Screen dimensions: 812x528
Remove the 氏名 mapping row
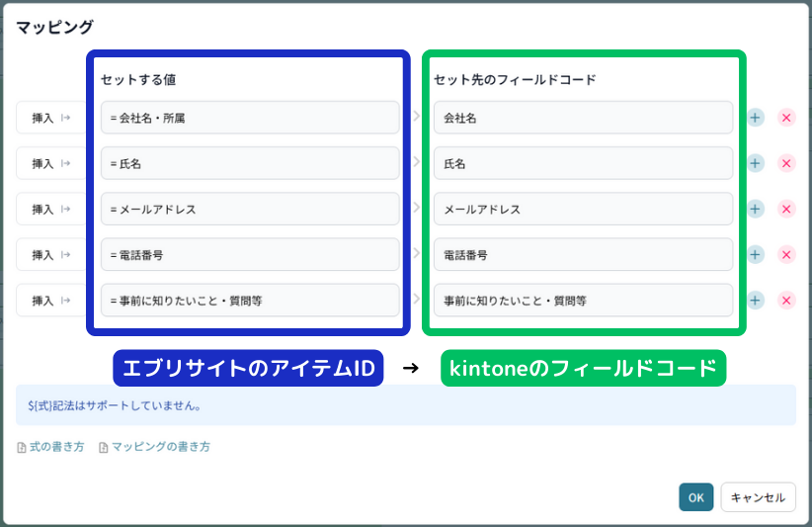pyautogui.click(x=786, y=163)
